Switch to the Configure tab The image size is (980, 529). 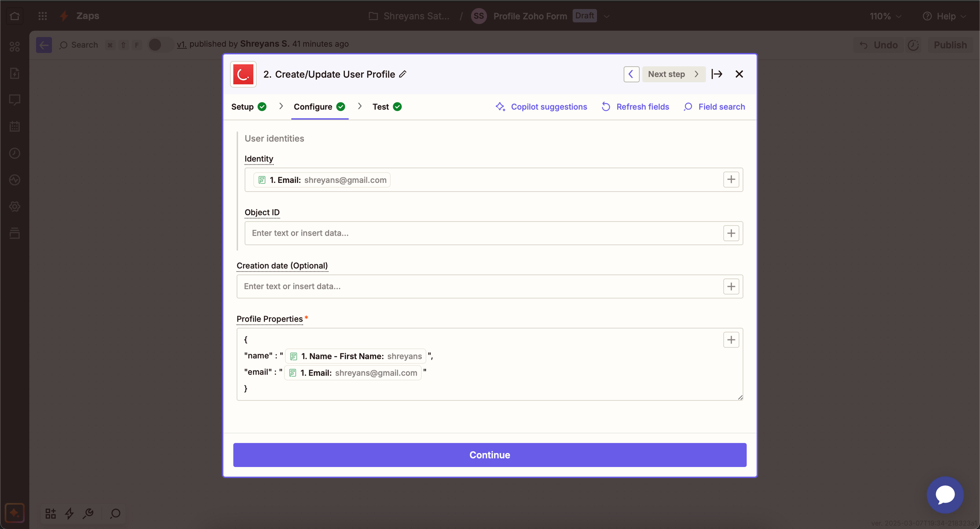pyautogui.click(x=320, y=107)
